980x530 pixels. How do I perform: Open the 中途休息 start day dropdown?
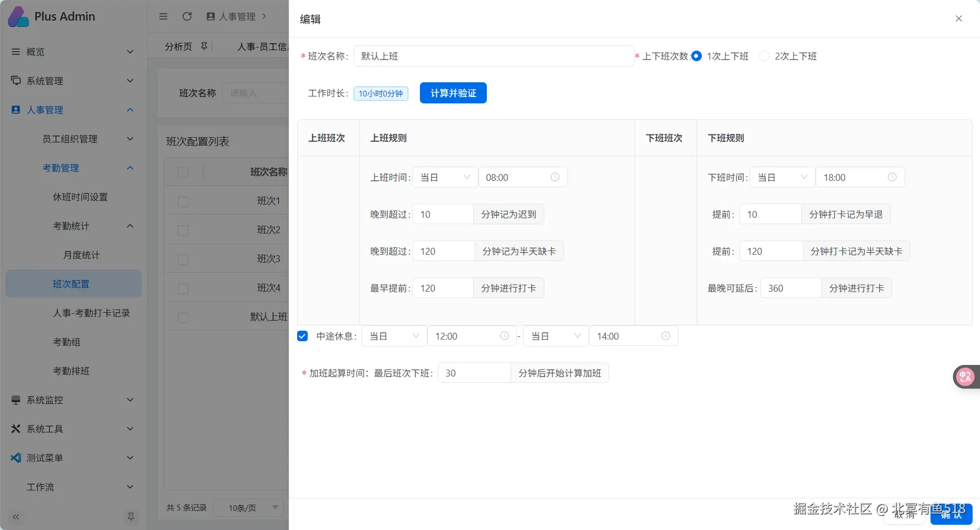[x=394, y=336]
